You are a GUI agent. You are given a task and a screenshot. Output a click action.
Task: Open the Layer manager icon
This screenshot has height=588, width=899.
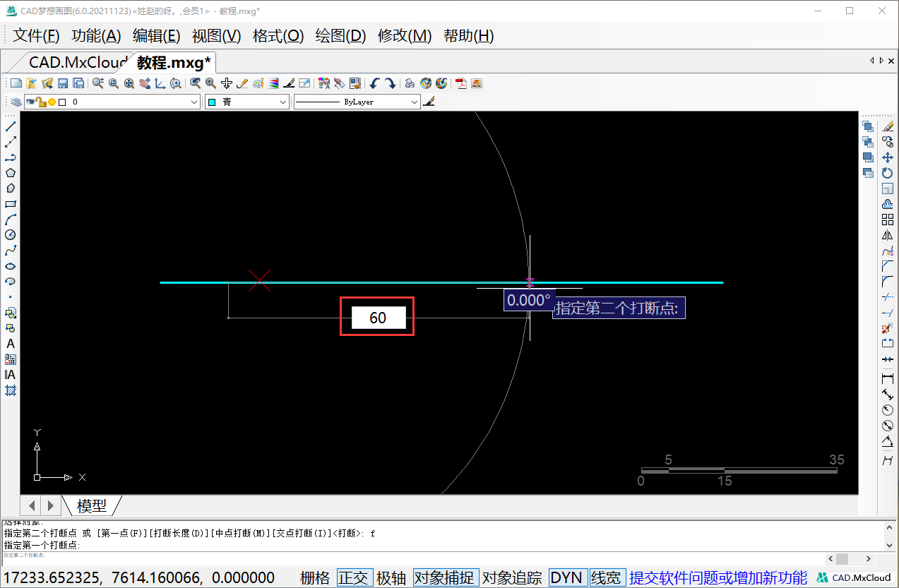point(16,102)
